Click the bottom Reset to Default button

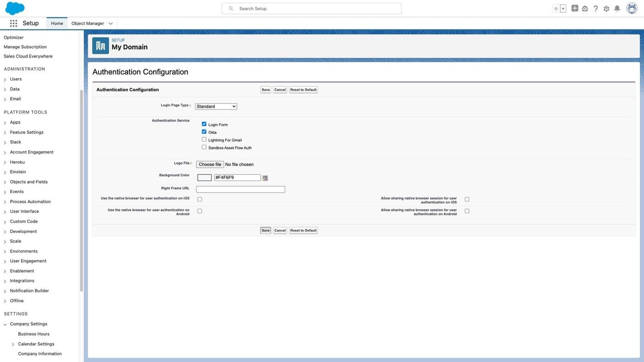point(303,230)
